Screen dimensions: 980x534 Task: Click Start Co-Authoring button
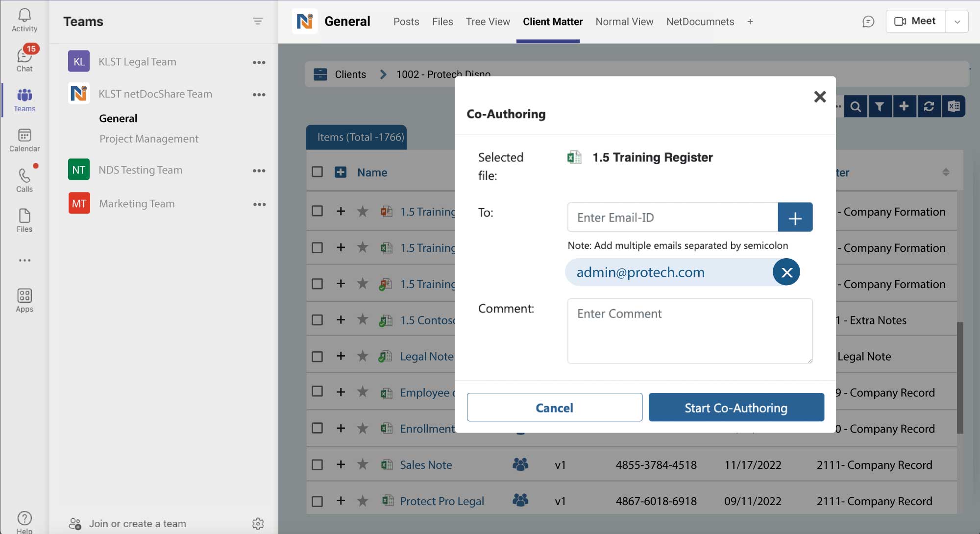pyautogui.click(x=736, y=407)
